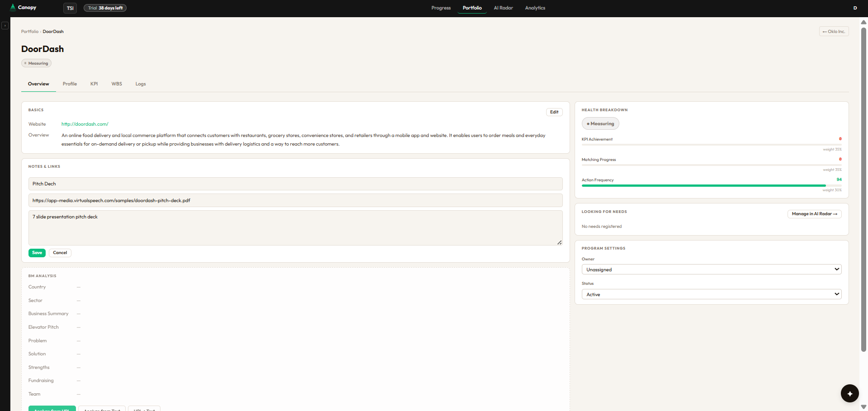Image resolution: width=868 pixels, height=411 pixels.
Task: Open the doordash.com website link
Action: [x=85, y=124]
